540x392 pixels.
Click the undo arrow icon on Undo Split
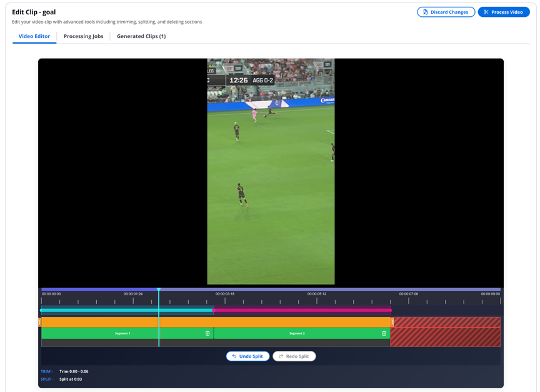click(234, 356)
